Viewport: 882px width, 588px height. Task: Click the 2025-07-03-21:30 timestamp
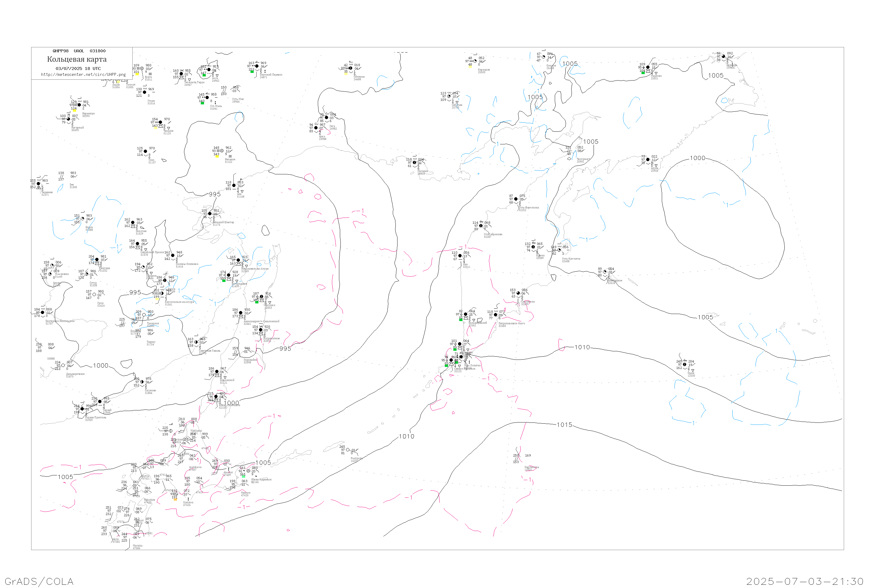805,581
